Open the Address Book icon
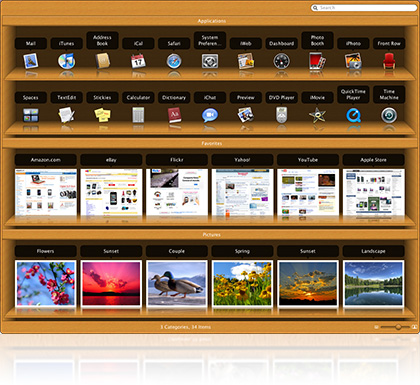 [x=102, y=61]
